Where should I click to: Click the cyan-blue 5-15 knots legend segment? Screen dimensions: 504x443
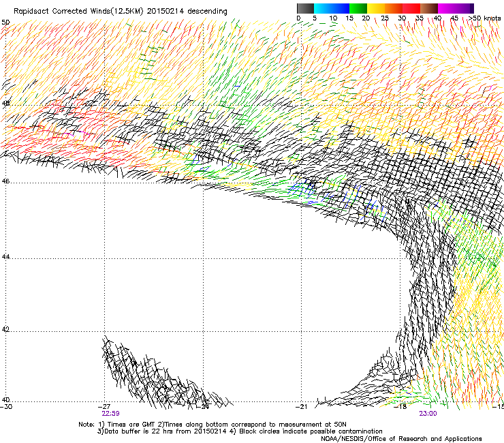[x=332, y=8]
